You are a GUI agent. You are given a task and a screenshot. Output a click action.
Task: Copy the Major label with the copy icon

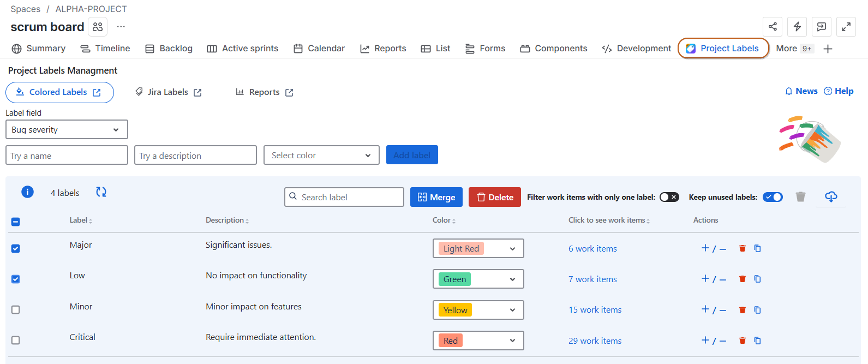coord(757,248)
